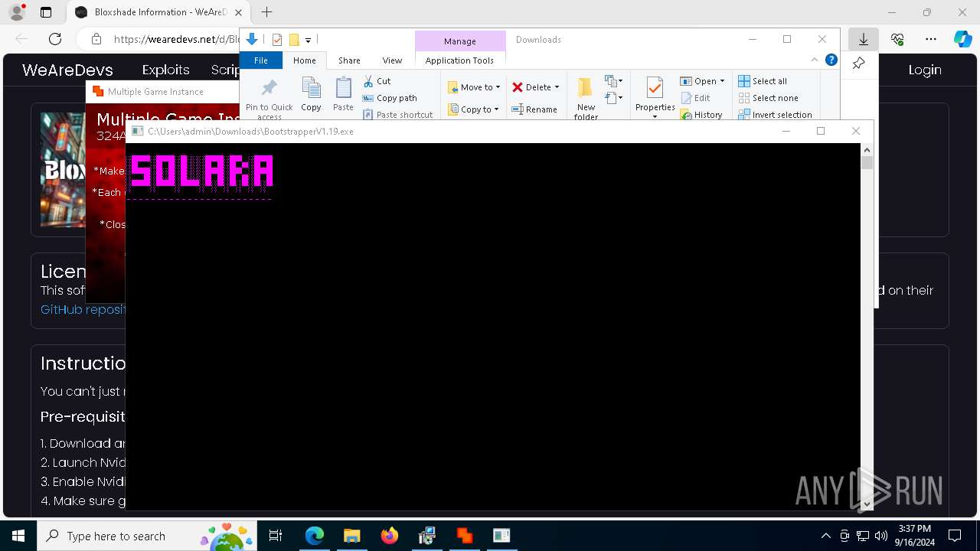Screen dimensions: 980x551
Task: Open the GitHub repository link
Action: pos(83,309)
